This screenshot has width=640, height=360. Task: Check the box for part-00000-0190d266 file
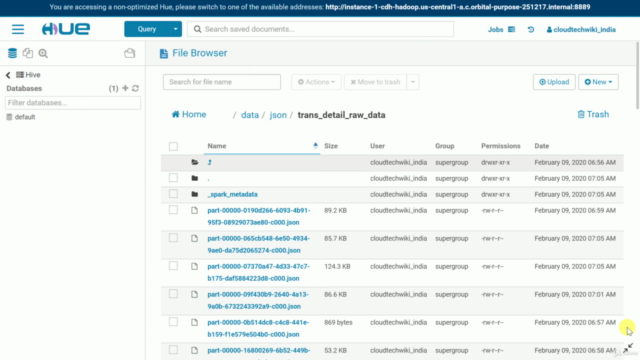click(x=173, y=209)
